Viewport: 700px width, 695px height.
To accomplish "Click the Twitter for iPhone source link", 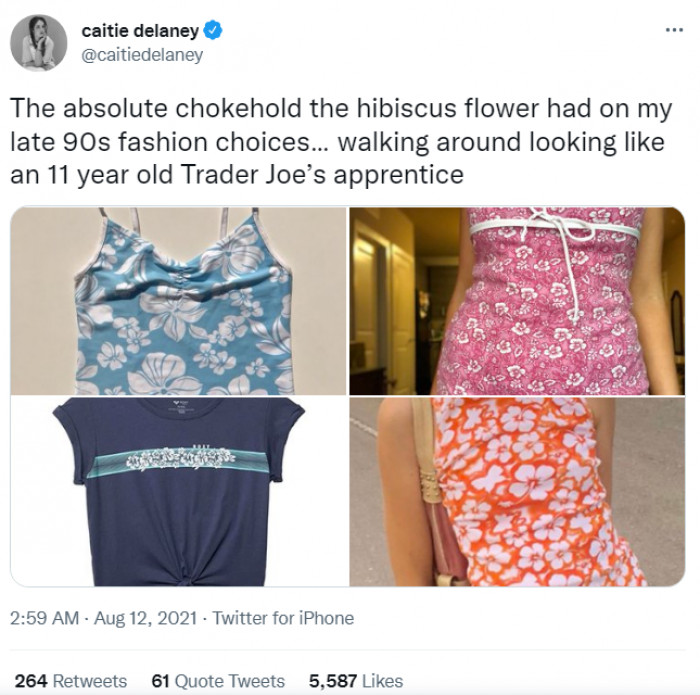I will [282, 618].
